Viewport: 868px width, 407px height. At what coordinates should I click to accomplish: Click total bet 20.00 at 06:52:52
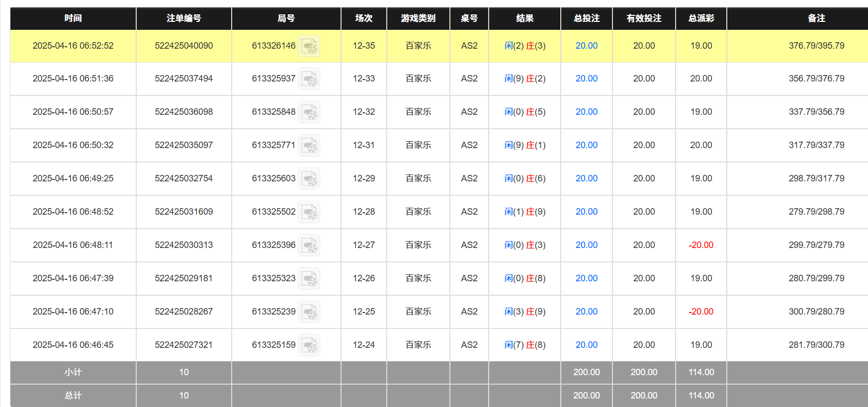click(586, 46)
